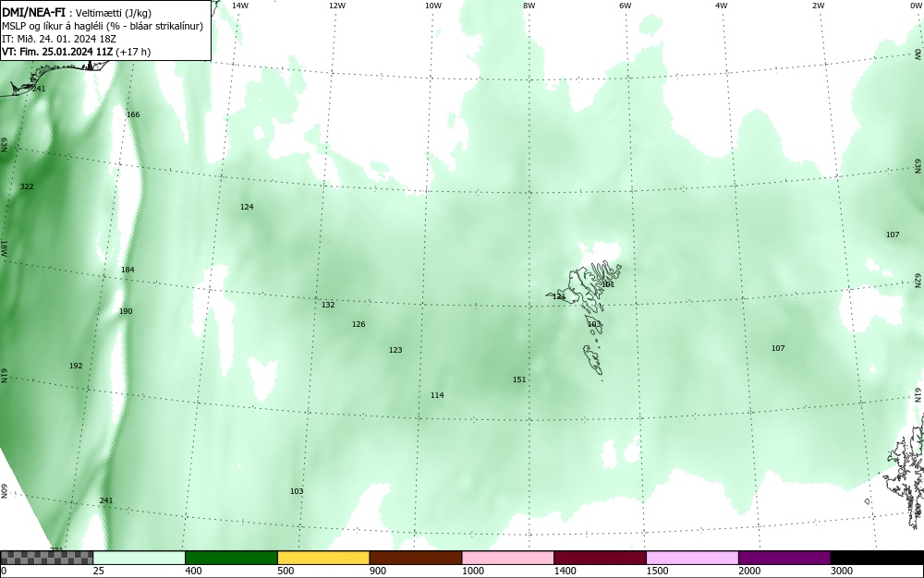
Task: Select the legend tick label 1400
Action: click(x=565, y=571)
